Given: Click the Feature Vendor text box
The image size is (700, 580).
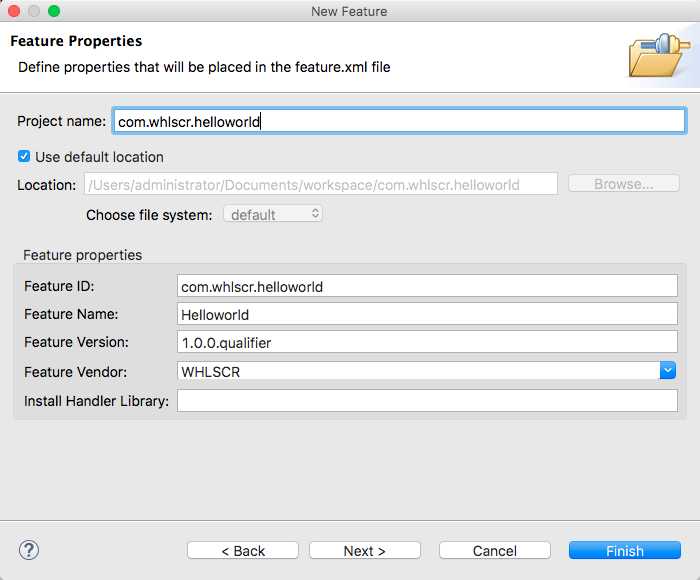Looking at the screenshot, I should [418, 371].
